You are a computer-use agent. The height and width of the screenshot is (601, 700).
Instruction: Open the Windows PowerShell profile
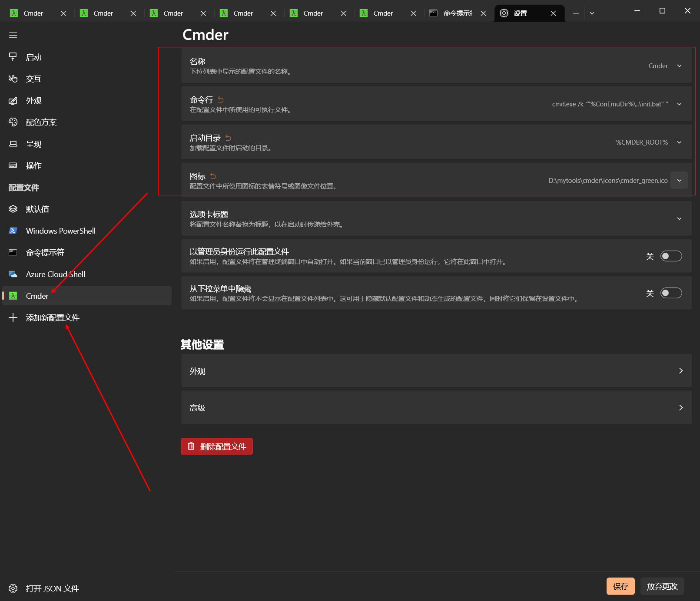pos(60,231)
